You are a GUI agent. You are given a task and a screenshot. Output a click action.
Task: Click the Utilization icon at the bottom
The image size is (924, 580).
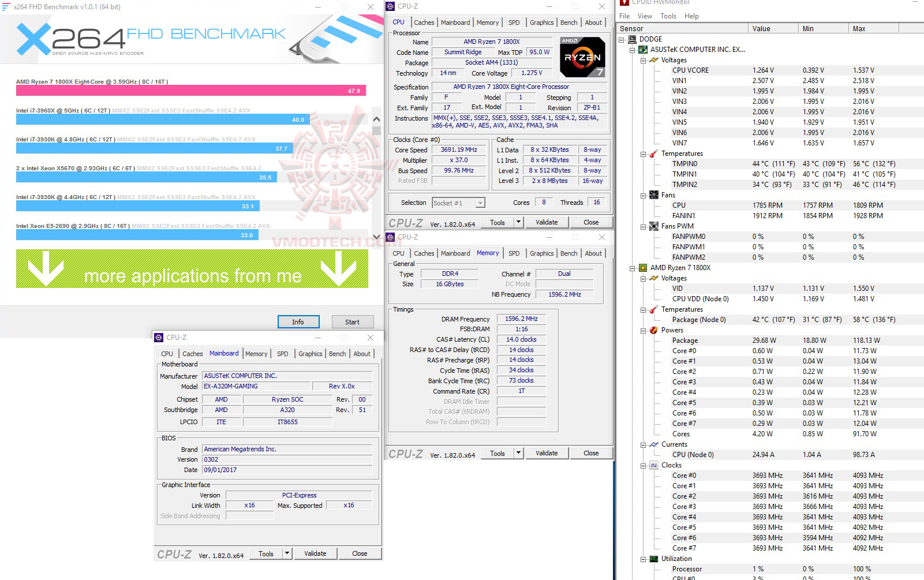[654, 558]
